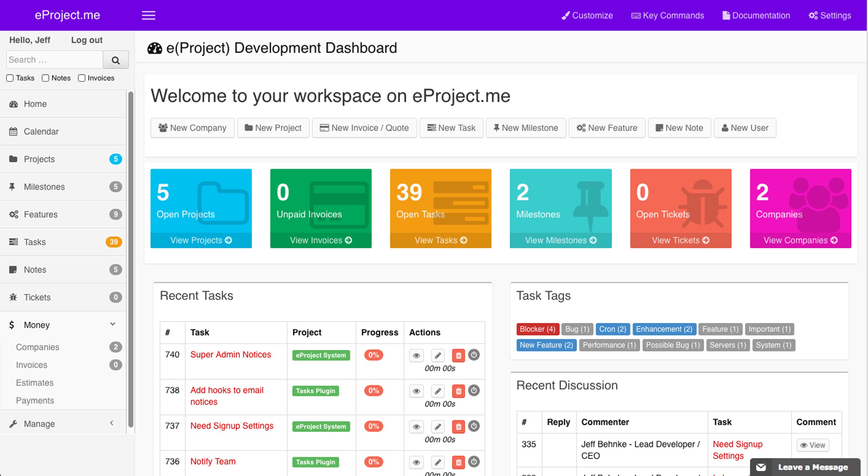This screenshot has height=476, width=868.
Task: Create a New Company
Action: point(192,128)
